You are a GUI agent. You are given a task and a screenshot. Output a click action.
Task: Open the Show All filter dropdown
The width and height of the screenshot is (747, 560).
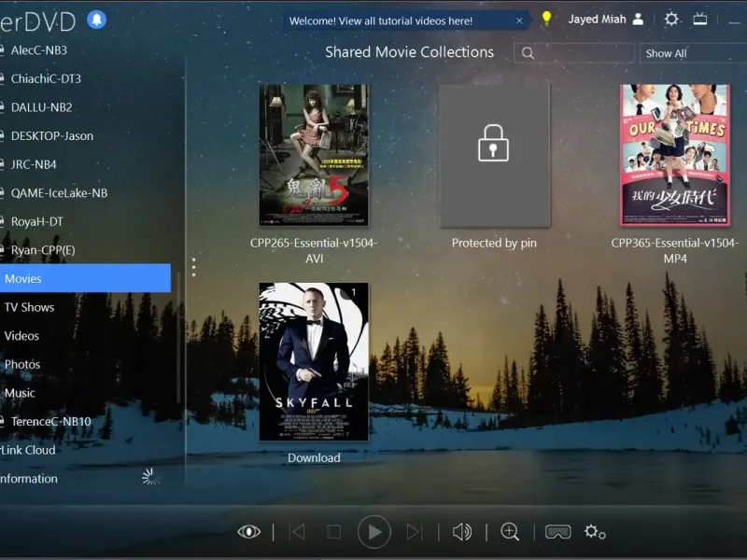693,53
